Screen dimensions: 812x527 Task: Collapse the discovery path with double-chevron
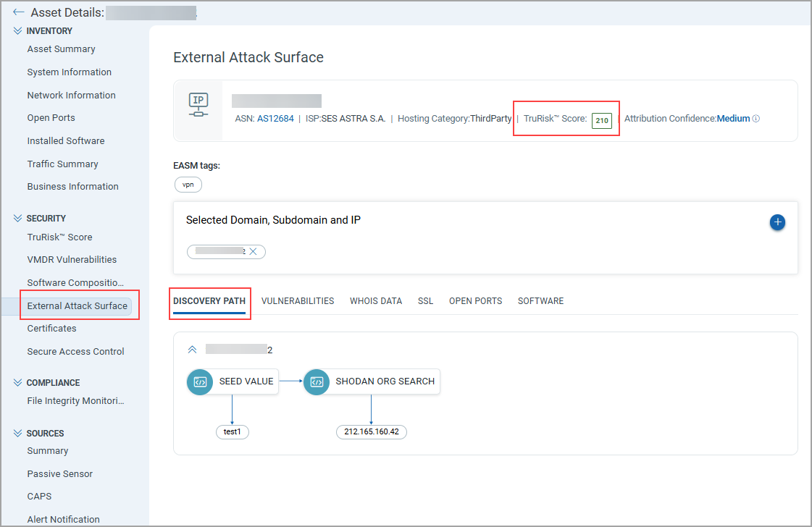(x=192, y=350)
